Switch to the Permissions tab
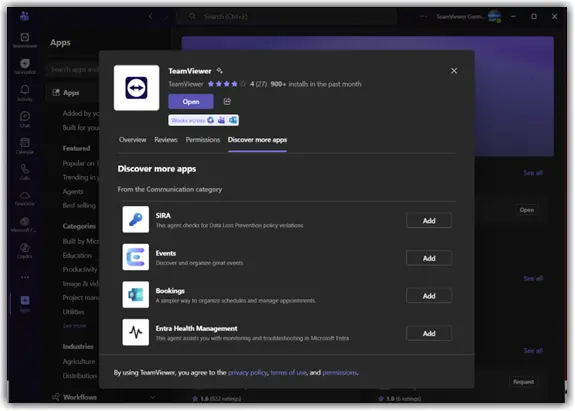This screenshot has height=411, width=575. tap(203, 140)
